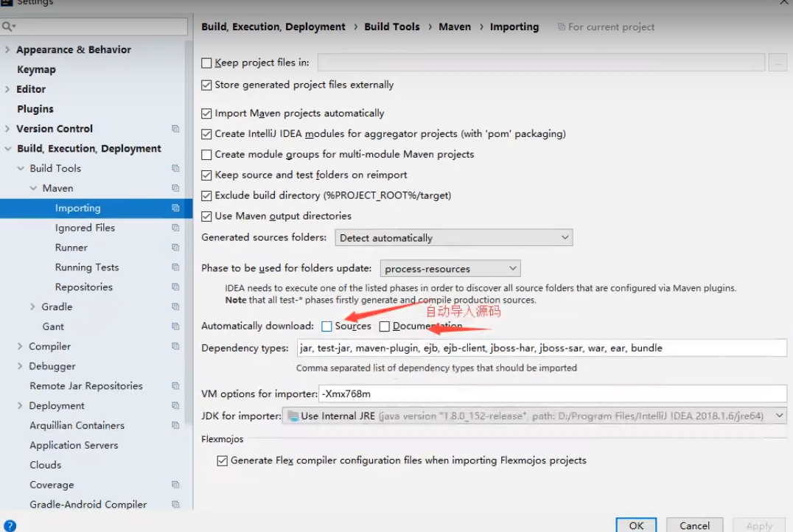The image size is (793, 532).
Task: Check the Documentation auto-download checkbox
Action: pyautogui.click(x=385, y=326)
